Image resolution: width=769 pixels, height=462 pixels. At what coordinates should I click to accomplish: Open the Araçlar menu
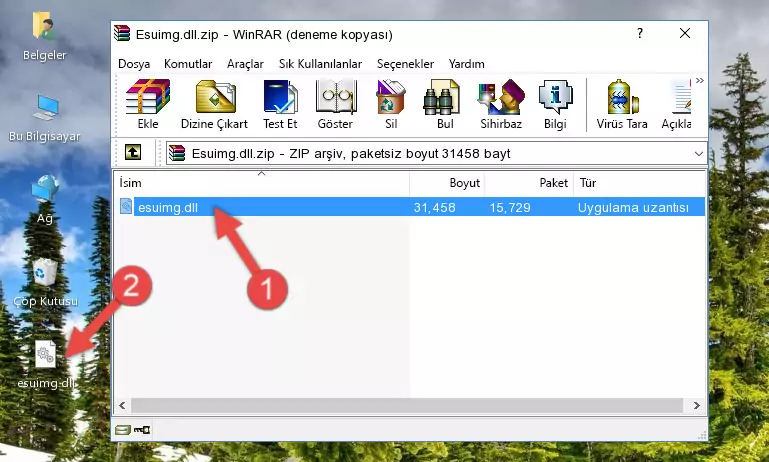(x=245, y=64)
